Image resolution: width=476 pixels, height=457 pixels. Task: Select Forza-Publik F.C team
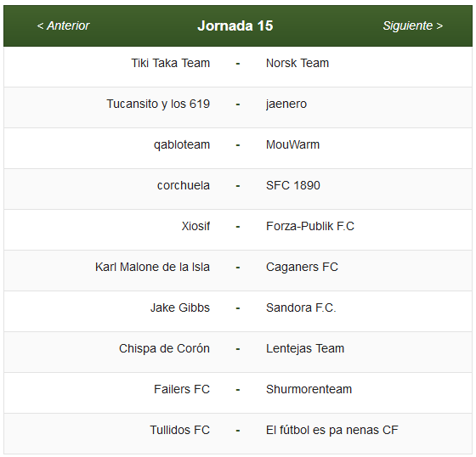tap(310, 226)
